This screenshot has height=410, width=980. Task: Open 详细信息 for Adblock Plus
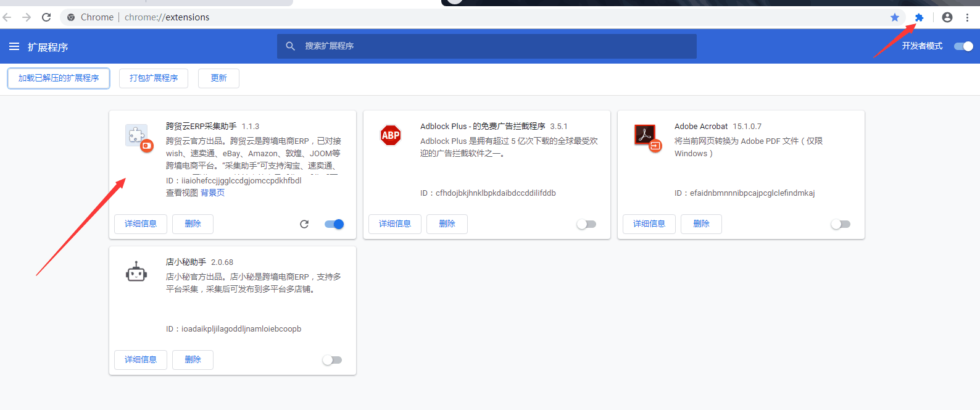click(395, 224)
